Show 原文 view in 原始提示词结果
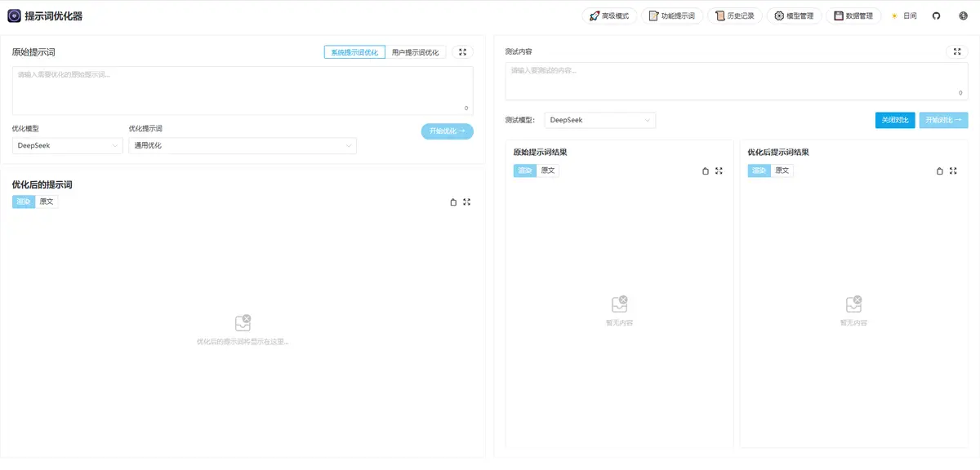Image resolution: width=980 pixels, height=470 pixels. [x=548, y=171]
